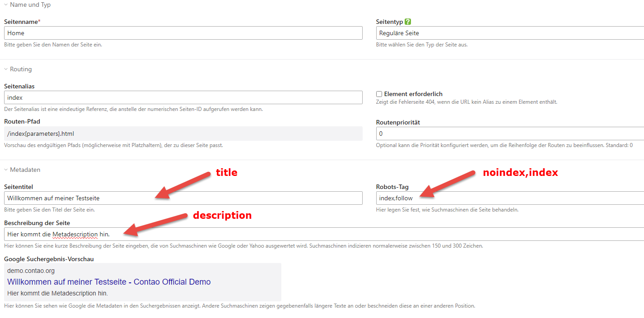Screen dimensions: 644x318
Task: Collapse the Routing section
Action: [x=18, y=69]
